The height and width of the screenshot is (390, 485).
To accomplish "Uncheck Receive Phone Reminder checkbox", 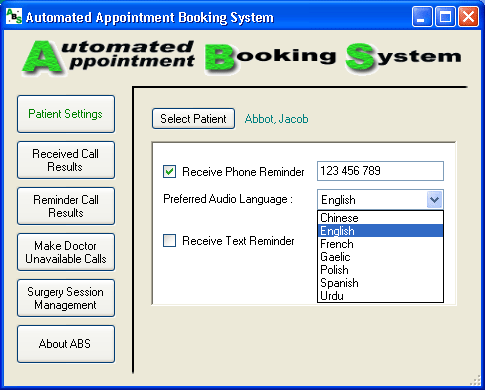I will click(x=169, y=172).
